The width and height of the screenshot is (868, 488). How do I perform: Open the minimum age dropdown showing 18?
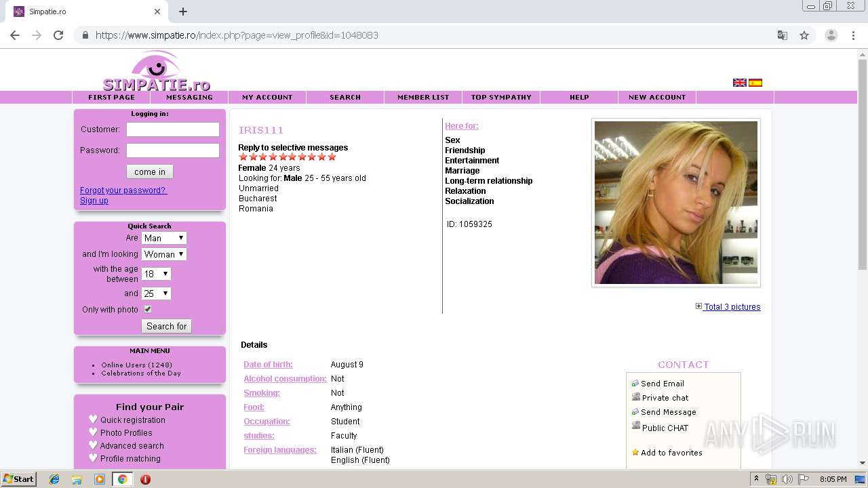(x=156, y=274)
